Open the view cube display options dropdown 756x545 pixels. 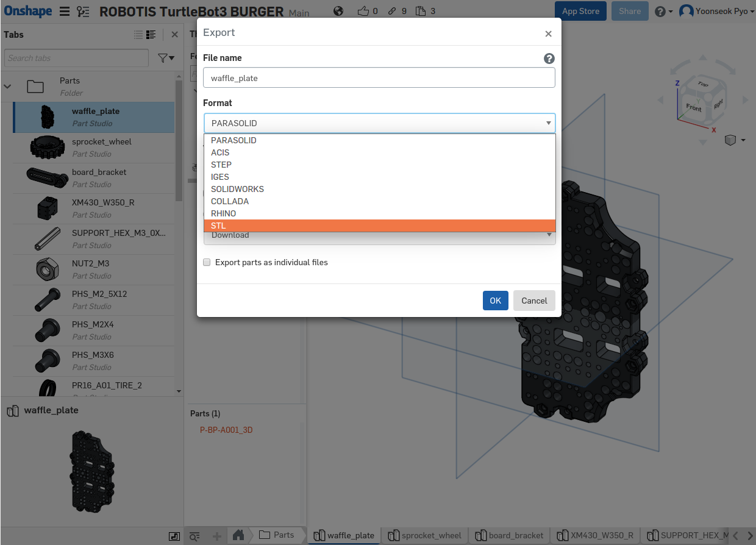pos(735,141)
